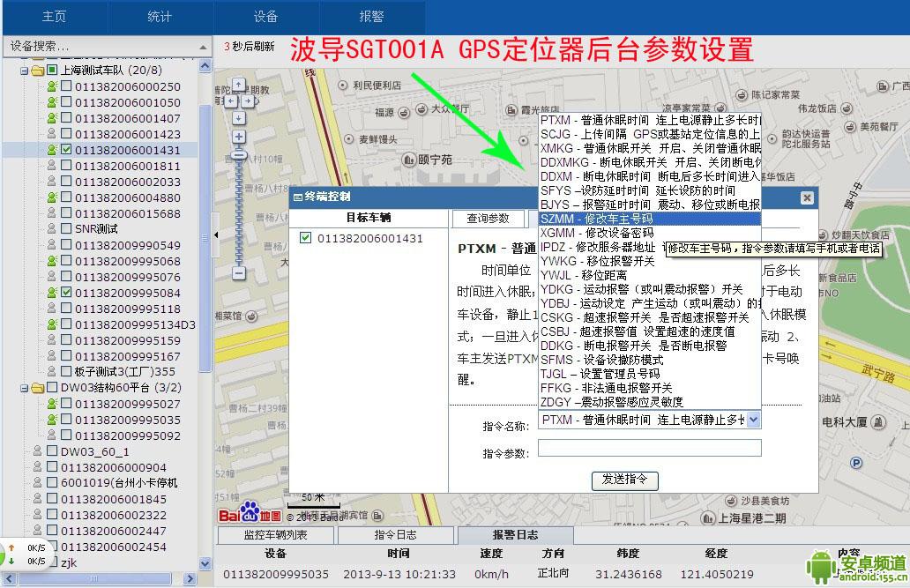Click the device tree scroll-up arrow
Image resolution: width=910 pixels, height=588 pixels.
tap(205, 66)
